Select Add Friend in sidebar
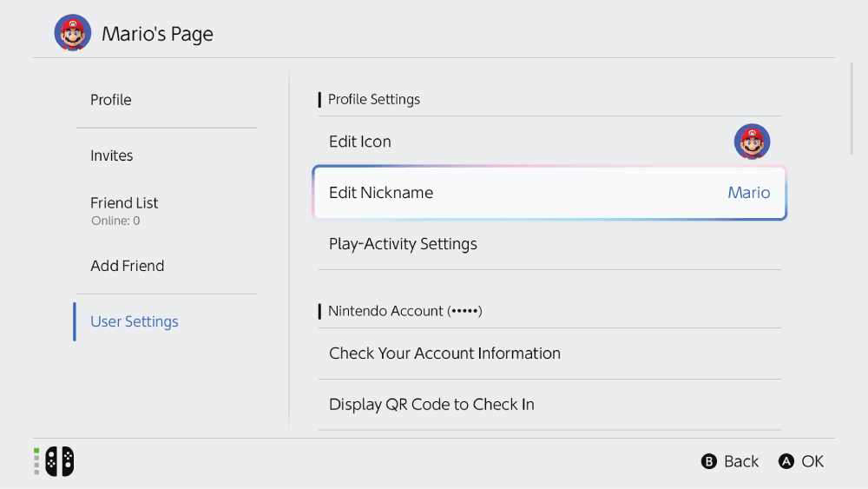 pyautogui.click(x=127, y=266)
